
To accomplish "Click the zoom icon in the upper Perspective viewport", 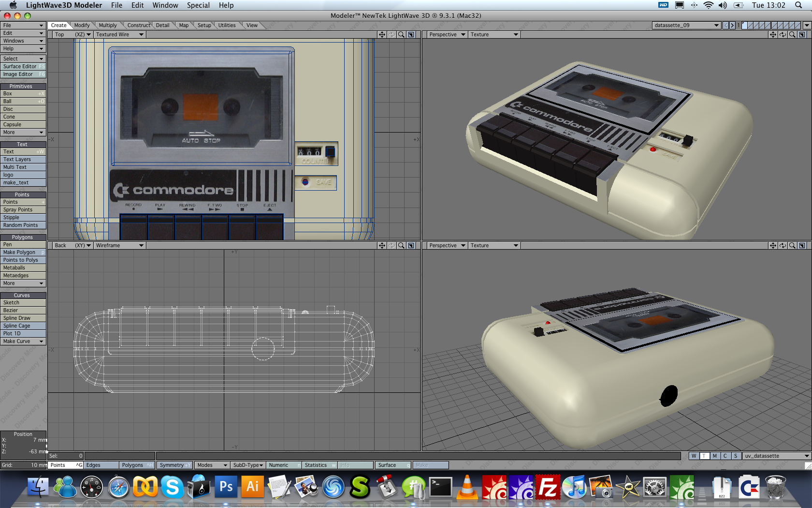I will click(792, 34).
